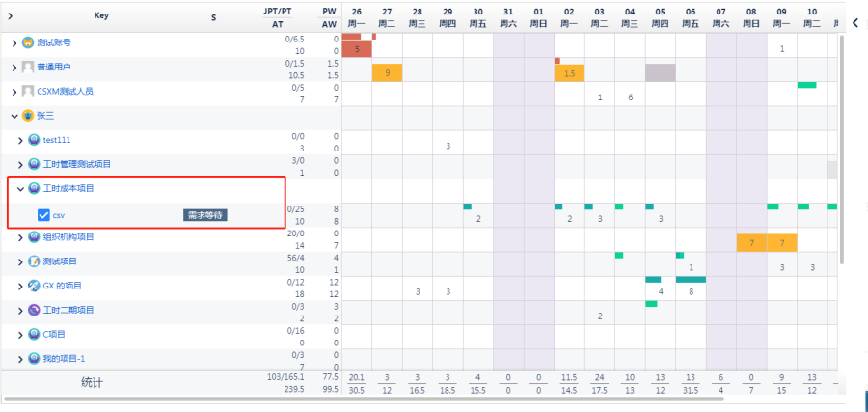This screenshot has height=412, width=868.
Task: Click the Key column header
Action: (101, 16)
